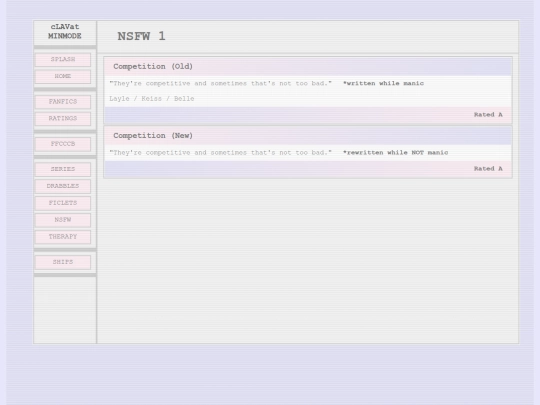Open the Competition (Old) story
540x405 pixels.
coord(153,66)
